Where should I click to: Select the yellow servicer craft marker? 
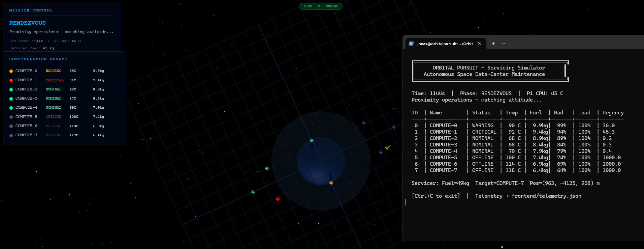pyautogui.click(x=388, y=147)
